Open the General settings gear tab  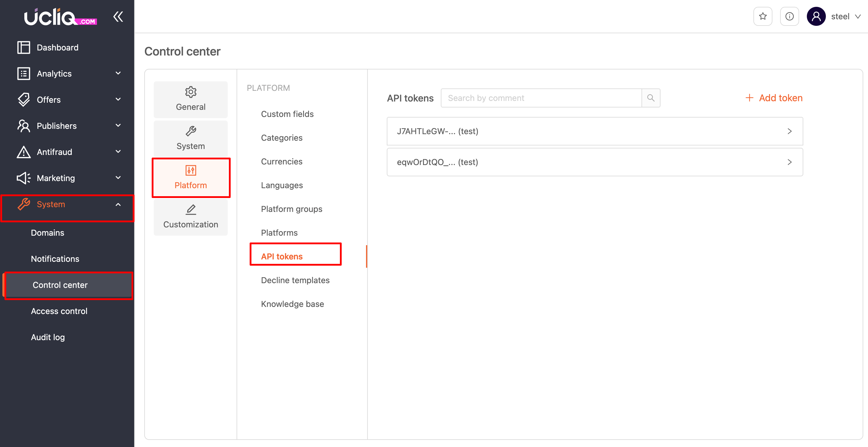[190, 99]
